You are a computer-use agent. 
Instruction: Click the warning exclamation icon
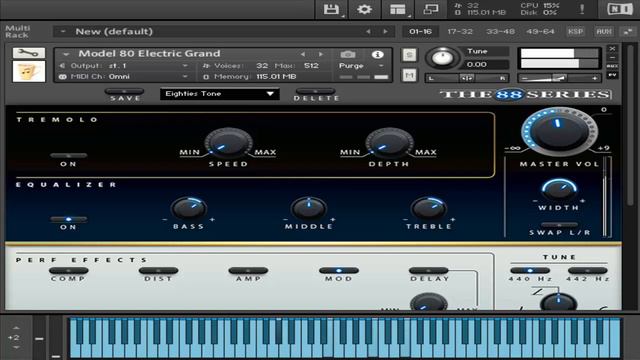pos(582,9)
